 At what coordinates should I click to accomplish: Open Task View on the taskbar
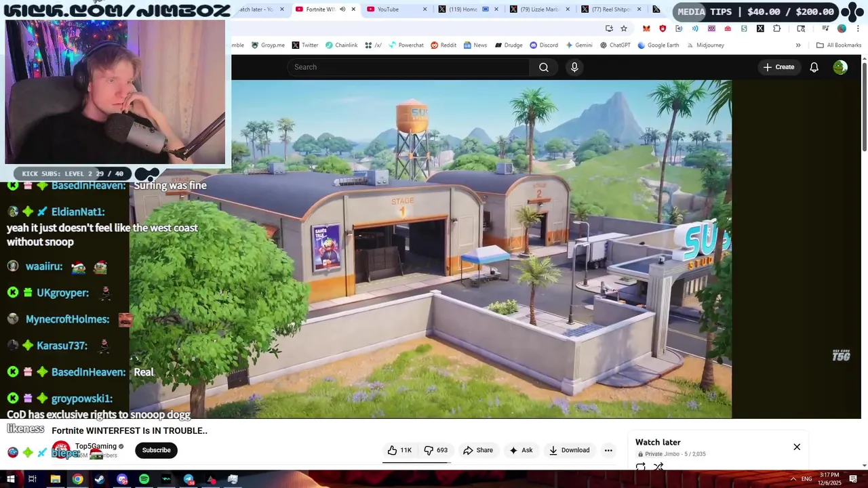point(32,479)
